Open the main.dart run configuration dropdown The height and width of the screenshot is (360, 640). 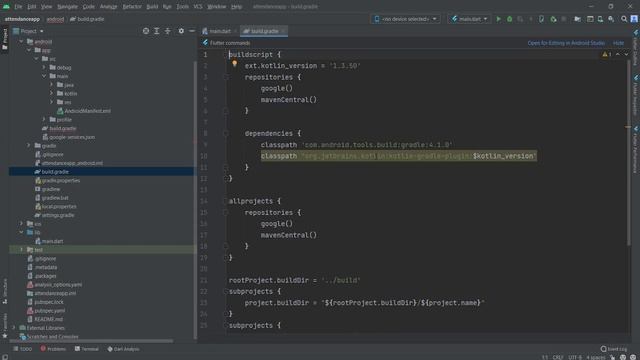tap(469, 19)
